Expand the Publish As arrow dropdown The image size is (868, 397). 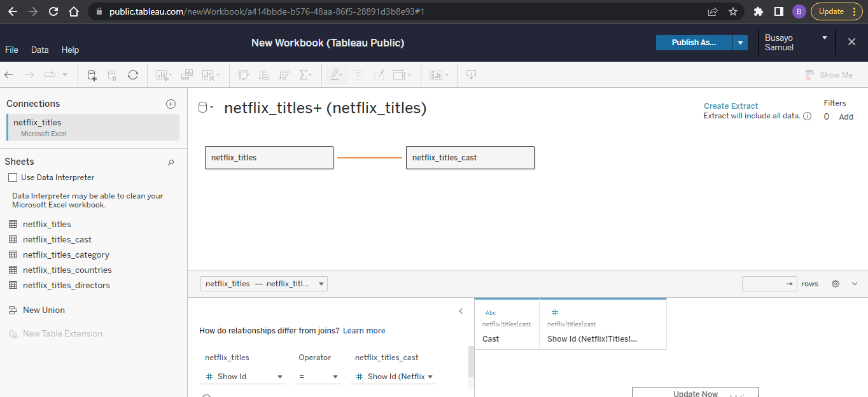tap(739, 43)
